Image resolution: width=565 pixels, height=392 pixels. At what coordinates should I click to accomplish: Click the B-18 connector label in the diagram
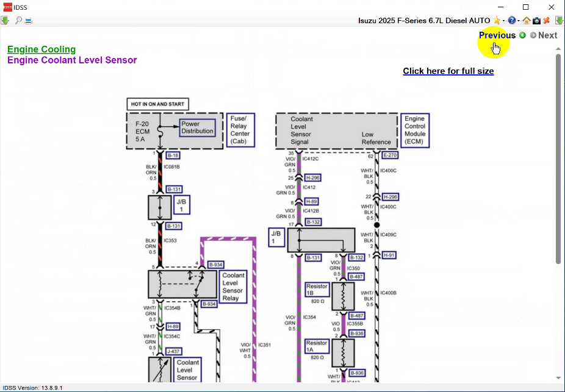pos(173,155)
